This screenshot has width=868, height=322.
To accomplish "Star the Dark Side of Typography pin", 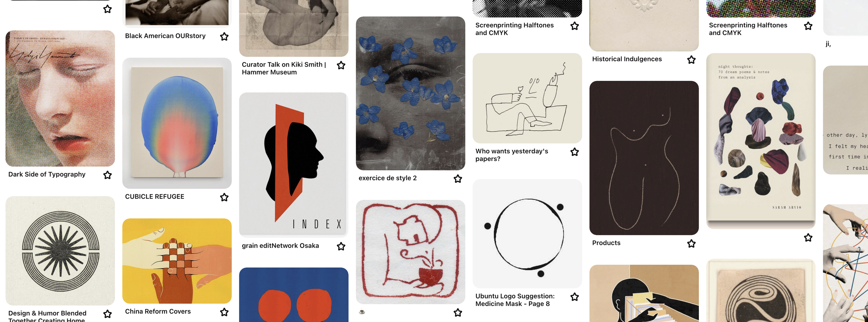I will click(108, 175).
